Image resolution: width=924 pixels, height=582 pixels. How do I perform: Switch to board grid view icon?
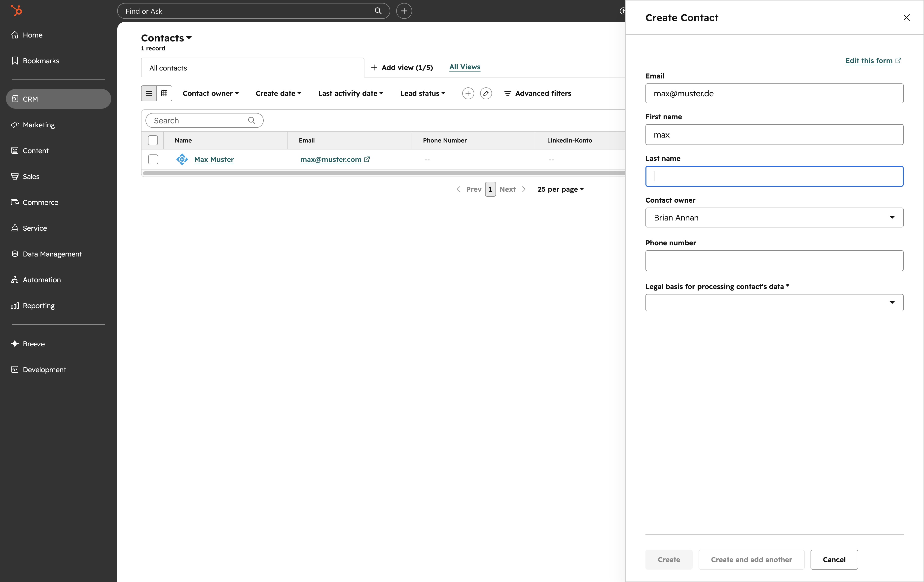tap(164, 93)
